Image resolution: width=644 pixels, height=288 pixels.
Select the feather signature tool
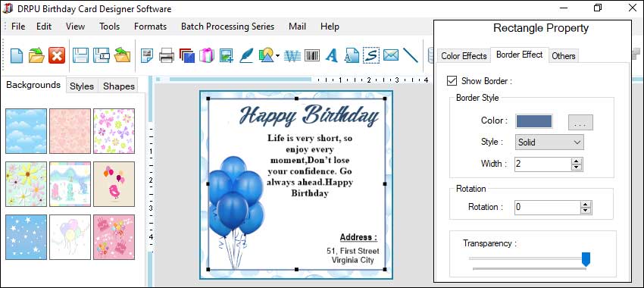[x=246, y=55]
